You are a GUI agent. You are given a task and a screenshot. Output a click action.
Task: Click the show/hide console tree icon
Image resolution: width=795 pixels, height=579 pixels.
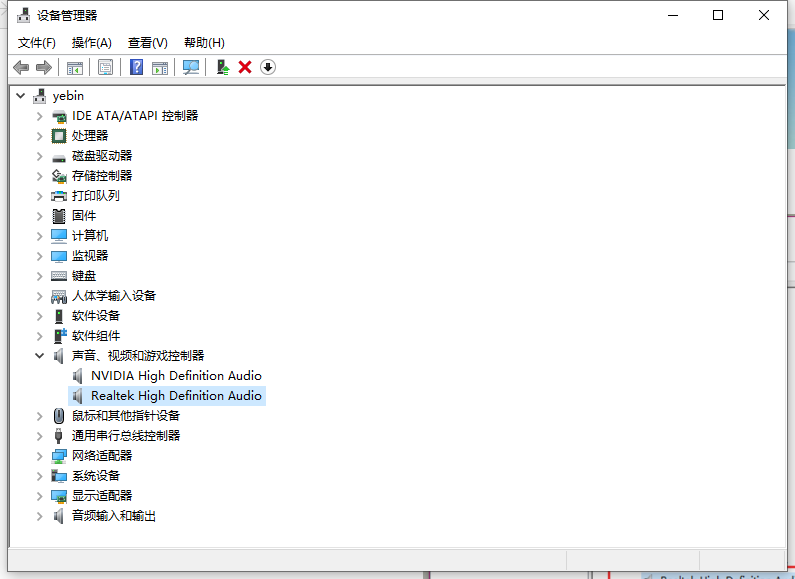[x=74, y=67]
